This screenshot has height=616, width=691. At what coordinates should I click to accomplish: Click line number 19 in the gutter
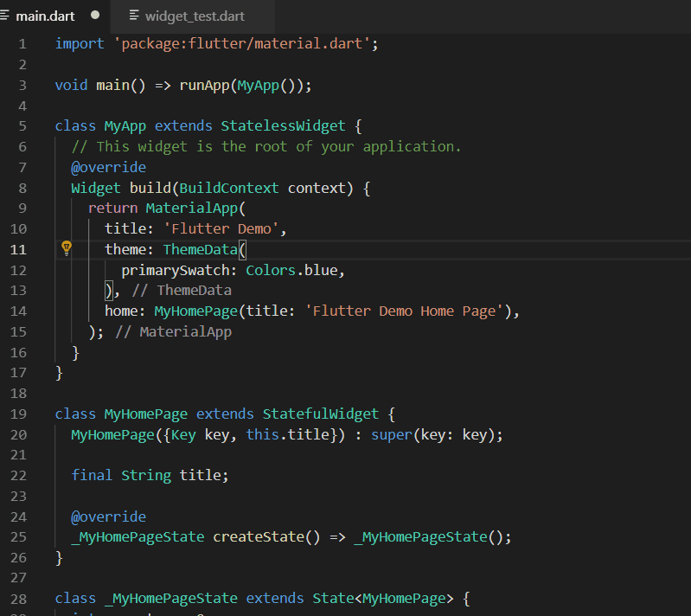coord(18,414)
